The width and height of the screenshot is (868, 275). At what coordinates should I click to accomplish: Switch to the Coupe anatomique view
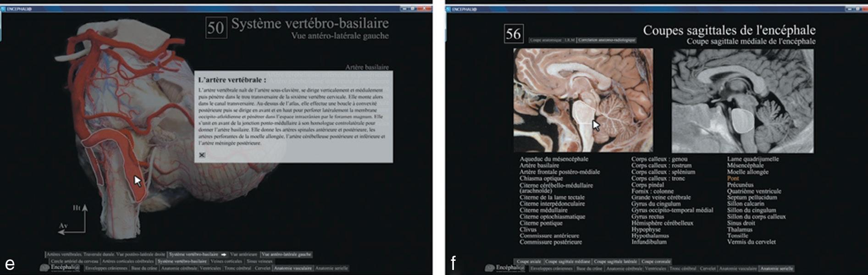(546, 40)
